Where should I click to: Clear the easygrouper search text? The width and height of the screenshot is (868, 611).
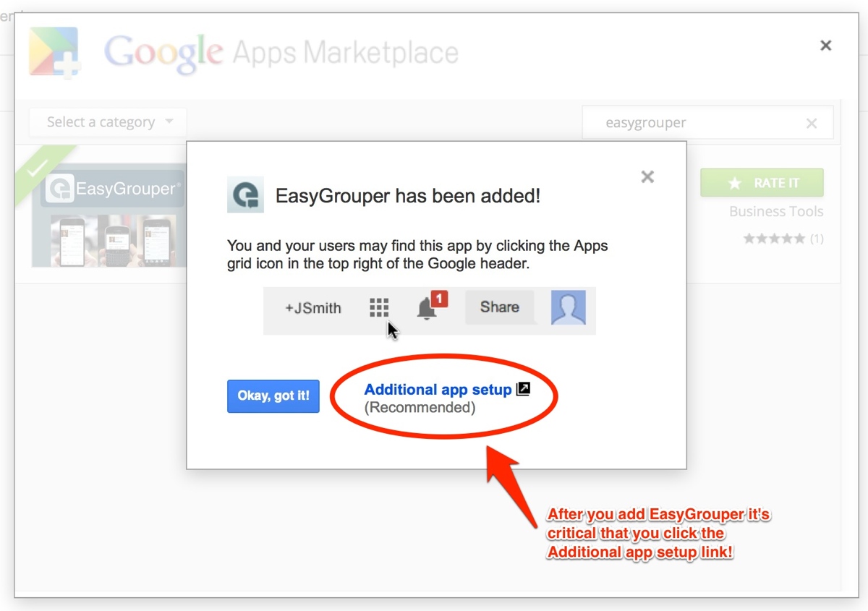point(812,124)
